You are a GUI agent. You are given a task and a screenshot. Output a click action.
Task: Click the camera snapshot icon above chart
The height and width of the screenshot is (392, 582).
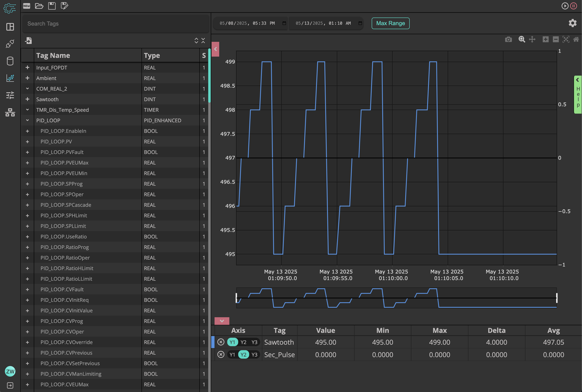coord(508,39)
